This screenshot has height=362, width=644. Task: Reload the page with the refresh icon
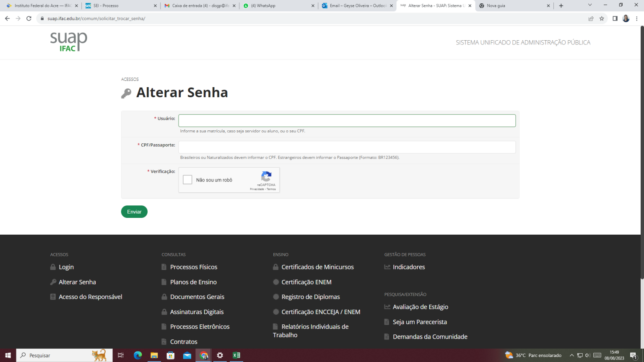click(29, 18)
